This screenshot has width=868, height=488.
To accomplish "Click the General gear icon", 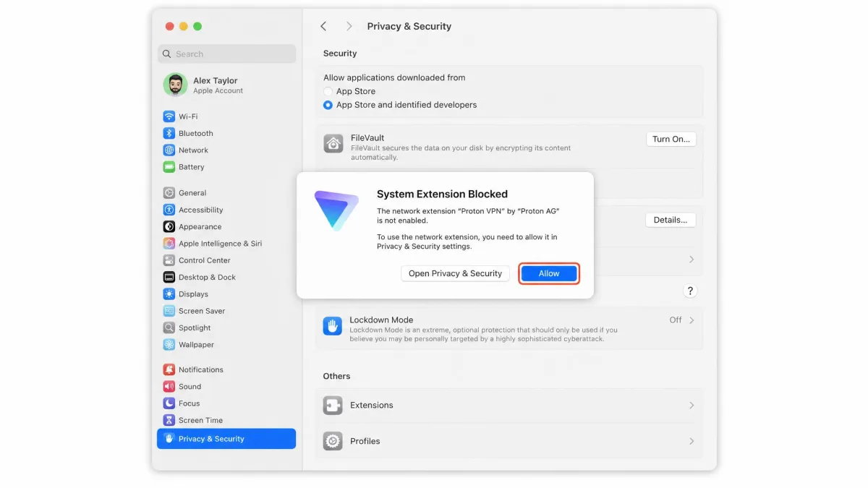I will click(x=169, y=193).
